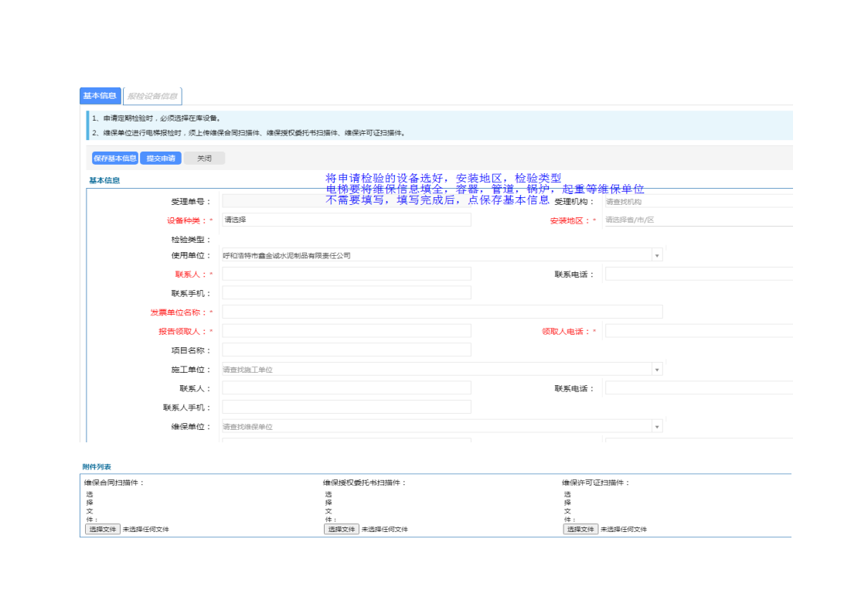Image resolution: width=868 pixels, height=614 pixels.
Task: Open the 报检设备信息 tab
Action: point(152,96)
